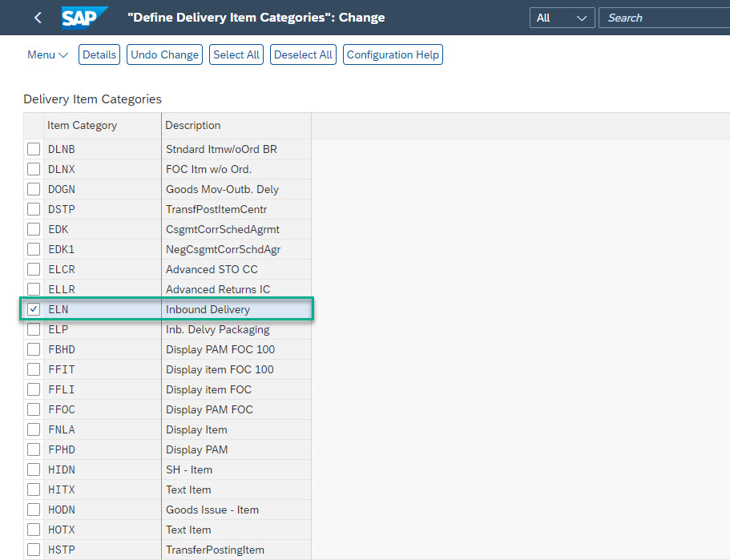Go back using the left arrow icon

pyautogui.click(x=38, y=18)
